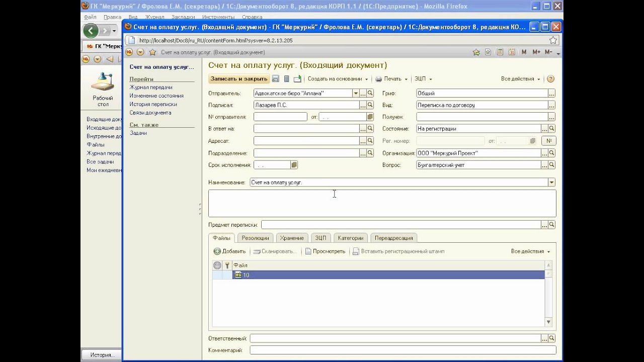Open the help question mark icon
Image resolution: width=644 pixels, height=362 pixels.
click(x=550, y=79)
